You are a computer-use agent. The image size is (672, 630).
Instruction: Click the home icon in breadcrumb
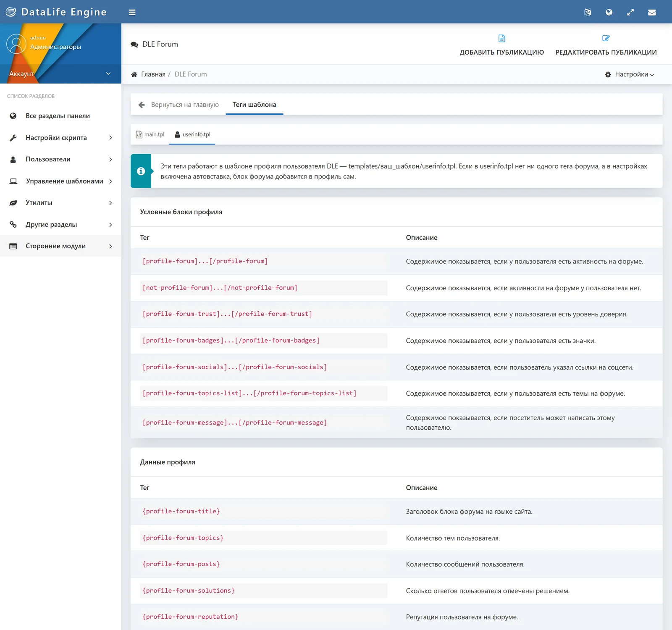[x=134, y=74]
